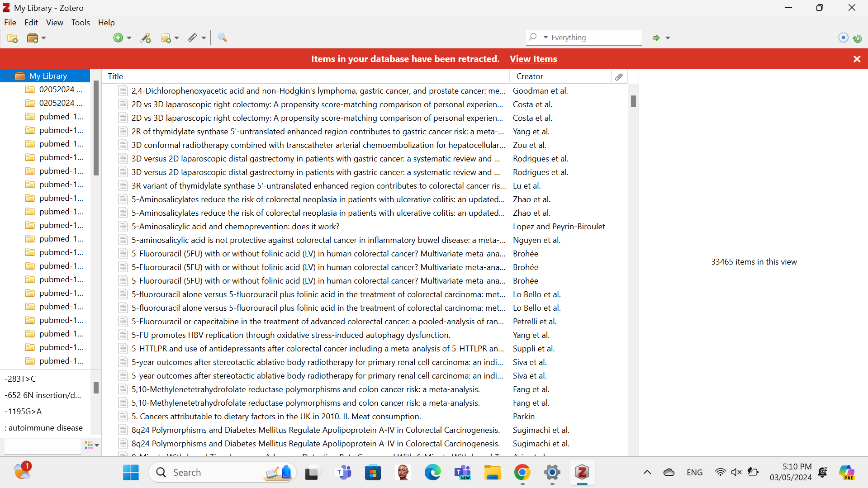Open the File menu
The width and height of the screenshot is (868, 488).
click(x=10, y=23)
